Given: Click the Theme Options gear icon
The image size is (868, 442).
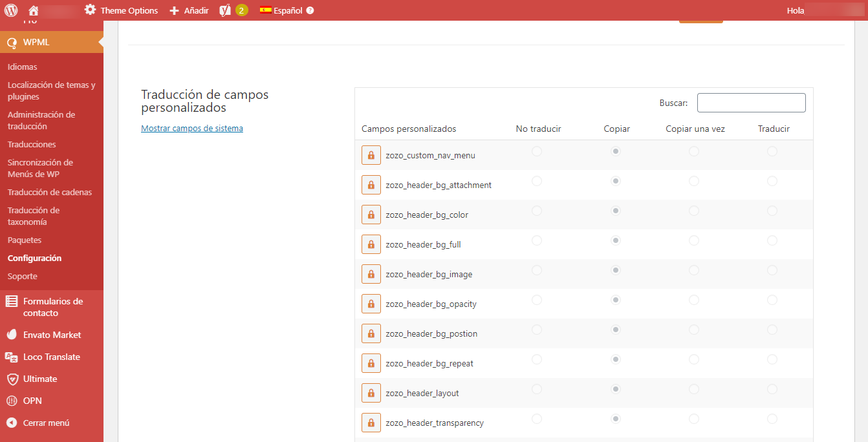Looking at the screenshot, I should (x=90, y=10).
